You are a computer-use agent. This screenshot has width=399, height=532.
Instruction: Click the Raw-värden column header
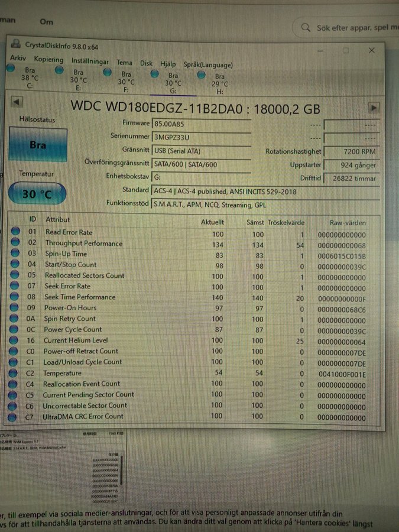click(x=348, y=223)
